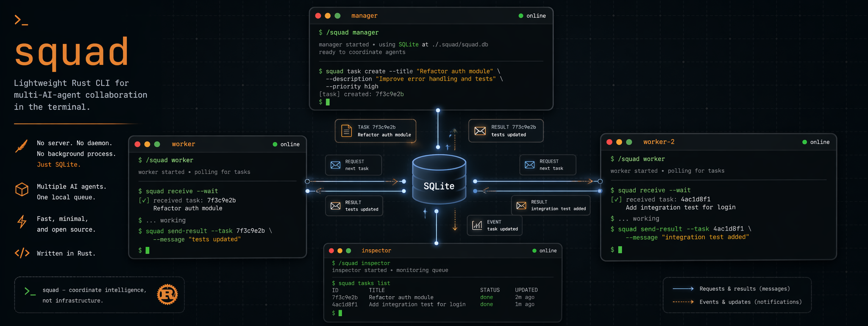
Task: Click the green online dot in the inspector window
Action: coord(534,251)
